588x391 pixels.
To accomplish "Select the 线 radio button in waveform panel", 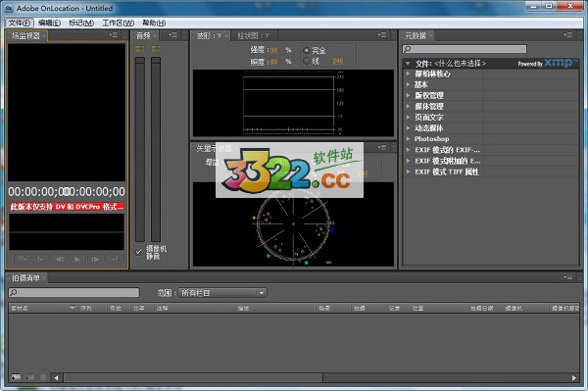I will (x=307, y=61).
